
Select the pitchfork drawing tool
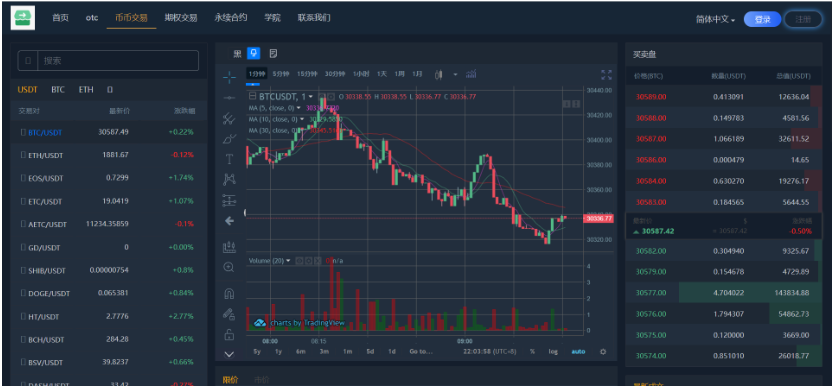tap(229, 118)
